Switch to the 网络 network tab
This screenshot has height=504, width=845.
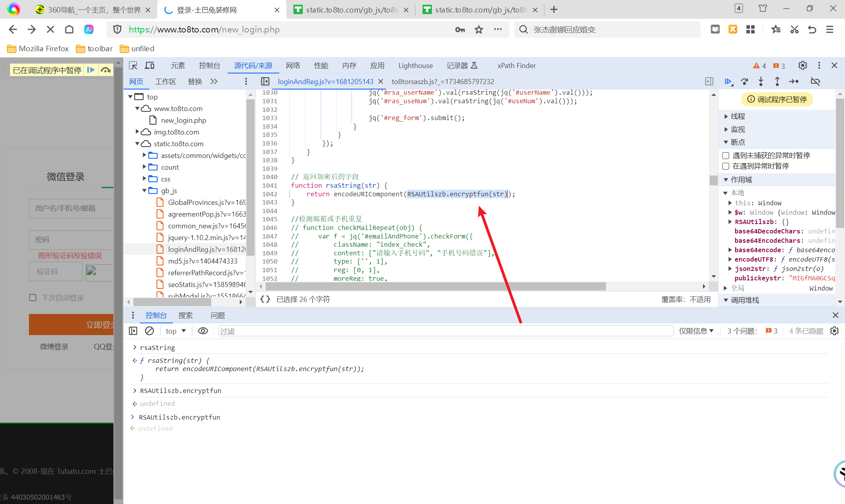click(293, 65)
